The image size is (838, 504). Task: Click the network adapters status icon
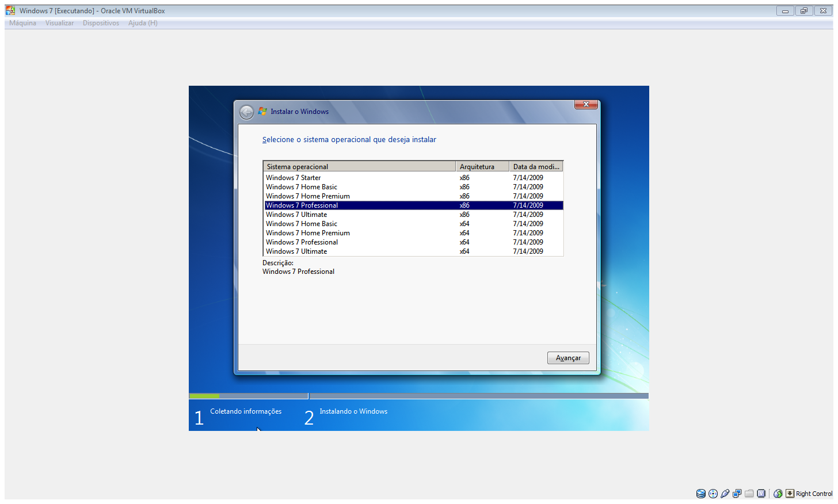[737, 494]
